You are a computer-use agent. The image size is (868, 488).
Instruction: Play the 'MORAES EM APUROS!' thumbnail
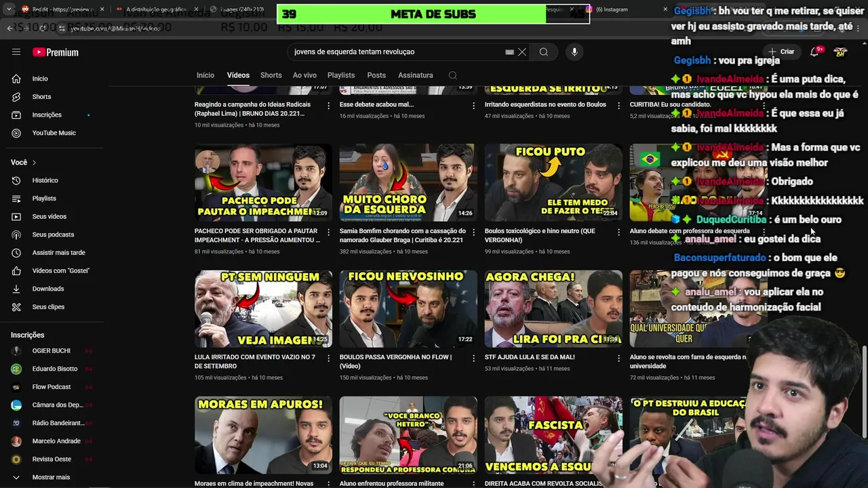[263, 435]
